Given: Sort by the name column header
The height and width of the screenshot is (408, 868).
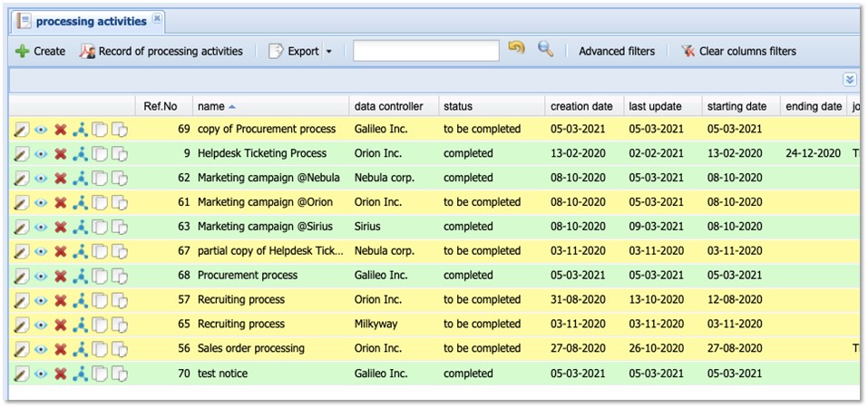Looking at the screenshot, I should click(211, 106).
